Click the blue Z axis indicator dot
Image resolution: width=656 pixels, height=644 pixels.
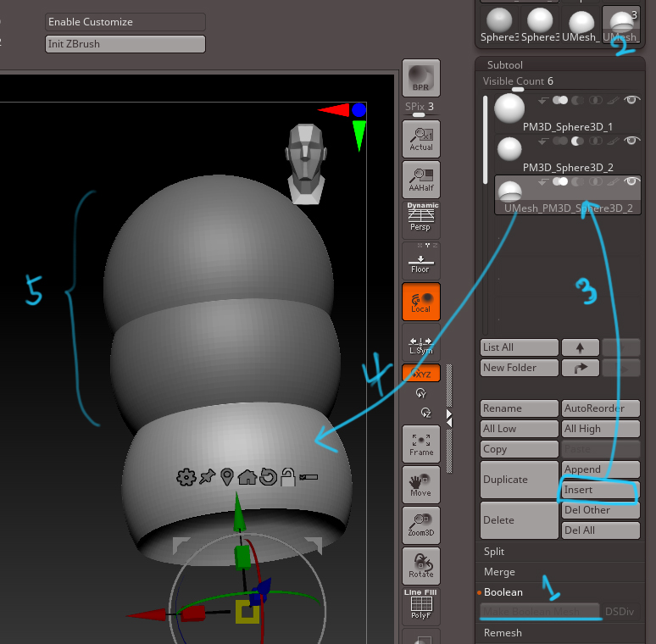pos(359,110)
